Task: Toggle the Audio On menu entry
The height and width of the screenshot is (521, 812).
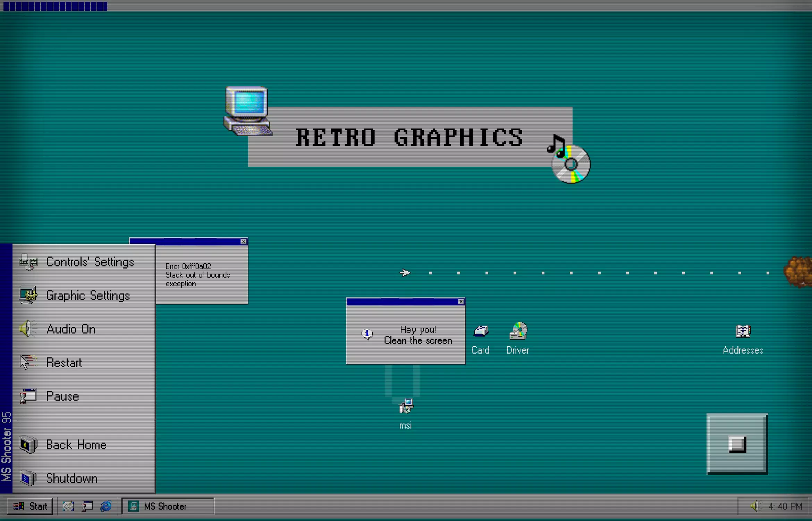Action: (x=71, y=329)
